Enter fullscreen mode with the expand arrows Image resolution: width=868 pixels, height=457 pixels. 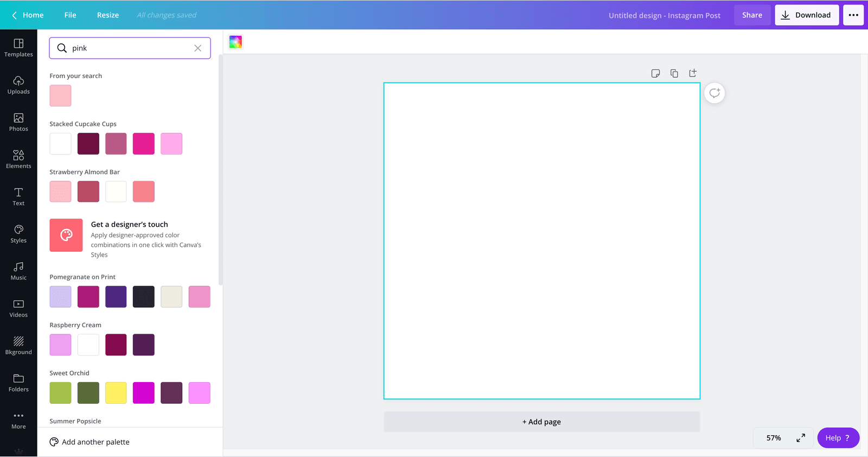coord(801,438)
